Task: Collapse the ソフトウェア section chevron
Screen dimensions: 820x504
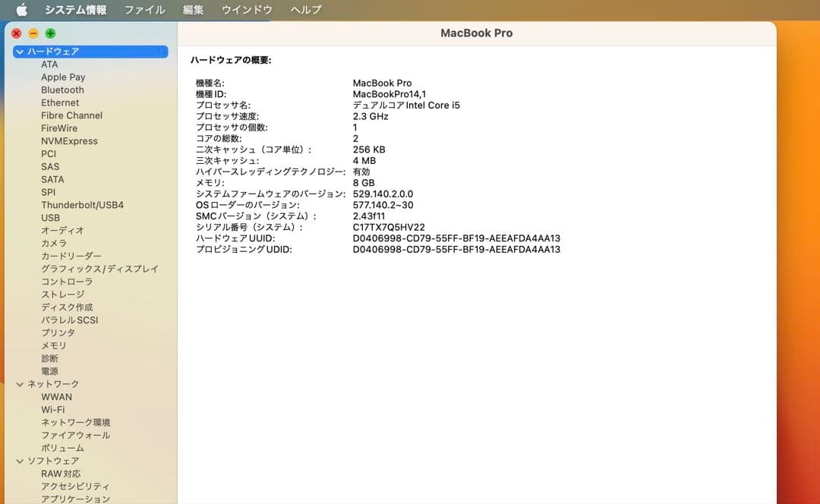Action: pos(20,461)
